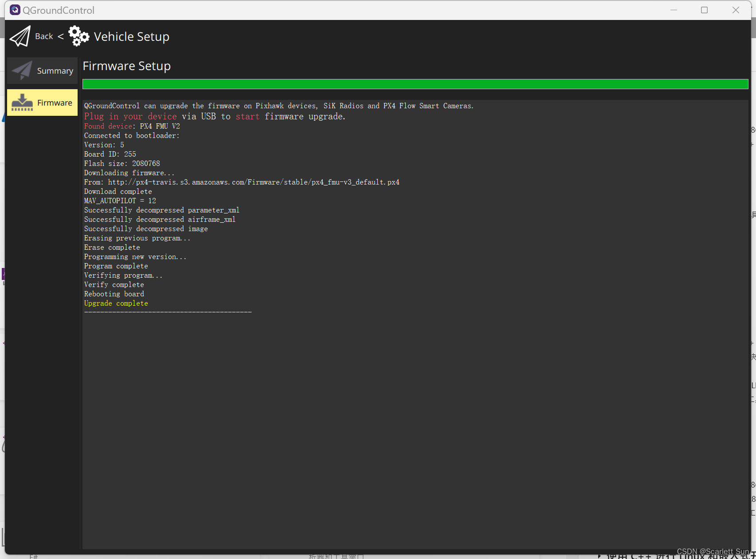Select the Firmware tab
This screenshot has width=756, height=559.
click(43, 102)
